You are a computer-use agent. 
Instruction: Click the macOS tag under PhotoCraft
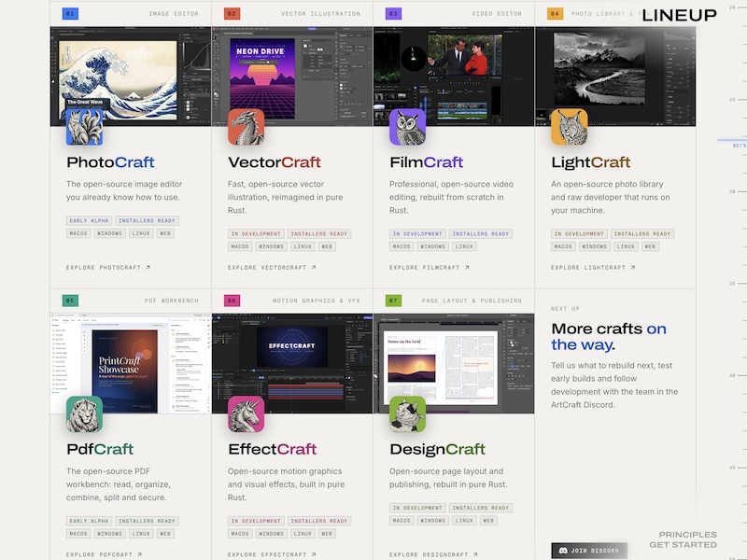[78, 233]
